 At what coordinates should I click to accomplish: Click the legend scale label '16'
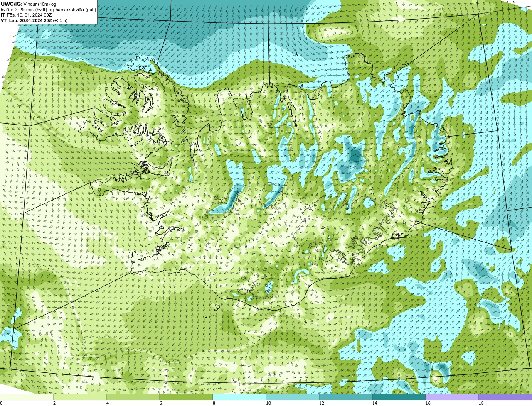pyautogui.click(x=428, y=403)
